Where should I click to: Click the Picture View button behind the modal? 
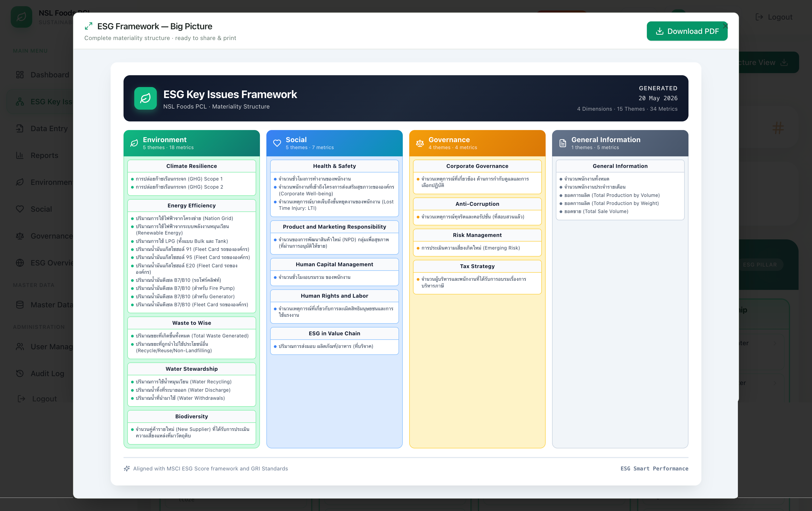(x=769, y=62)
